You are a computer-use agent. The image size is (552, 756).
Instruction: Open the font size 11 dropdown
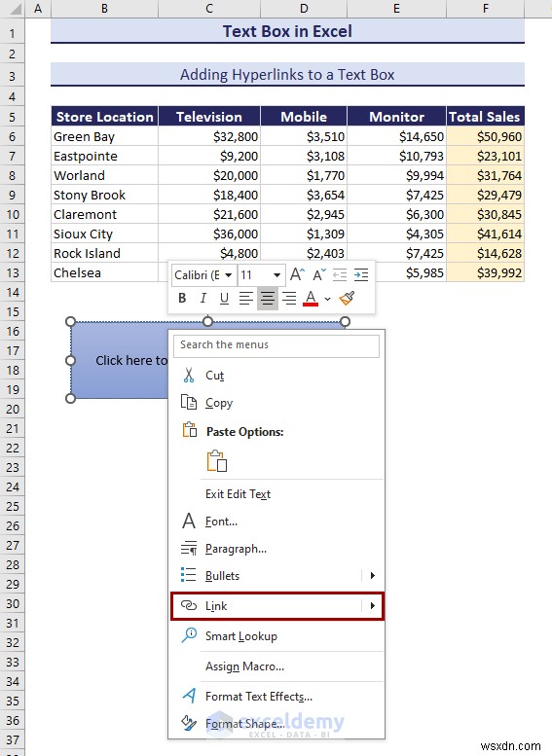[276, 275]
